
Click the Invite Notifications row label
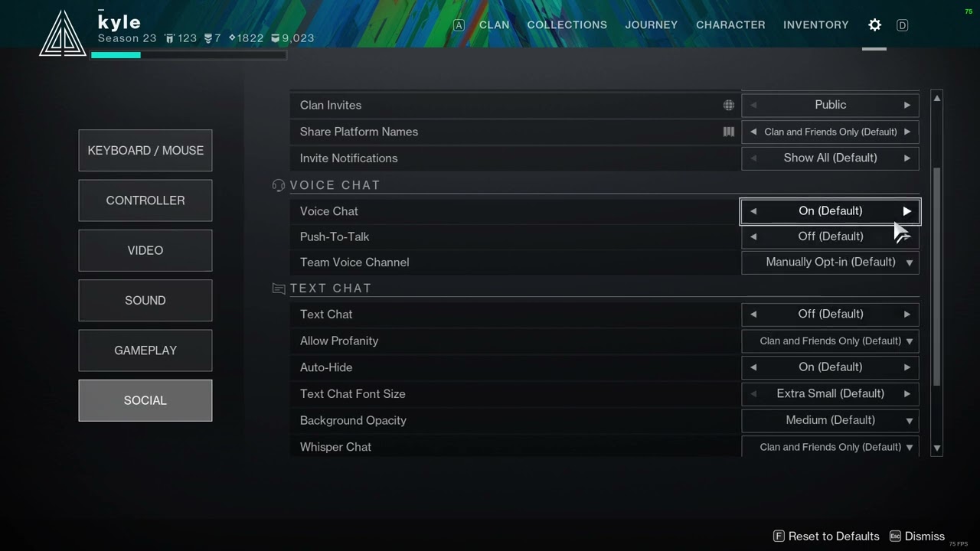(x=349, y=158)
